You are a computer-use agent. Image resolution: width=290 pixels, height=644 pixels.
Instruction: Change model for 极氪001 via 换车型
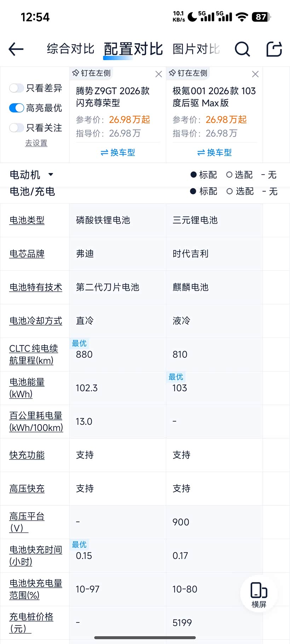214,152
